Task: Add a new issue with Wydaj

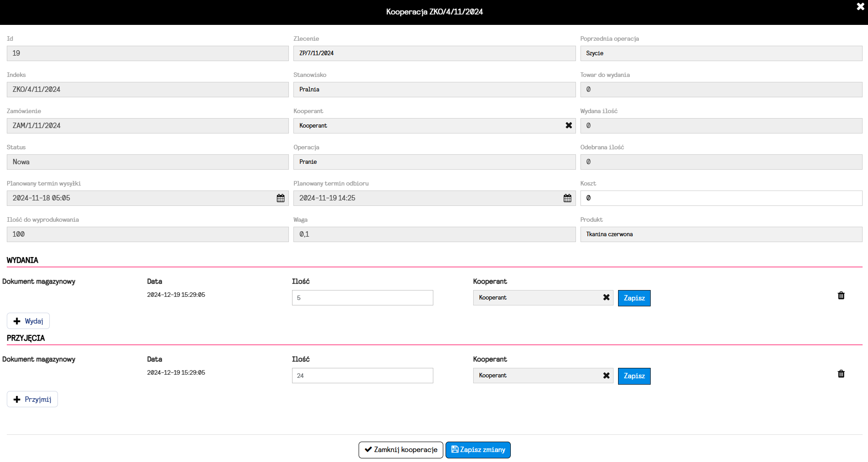Action: pos(28,321)
